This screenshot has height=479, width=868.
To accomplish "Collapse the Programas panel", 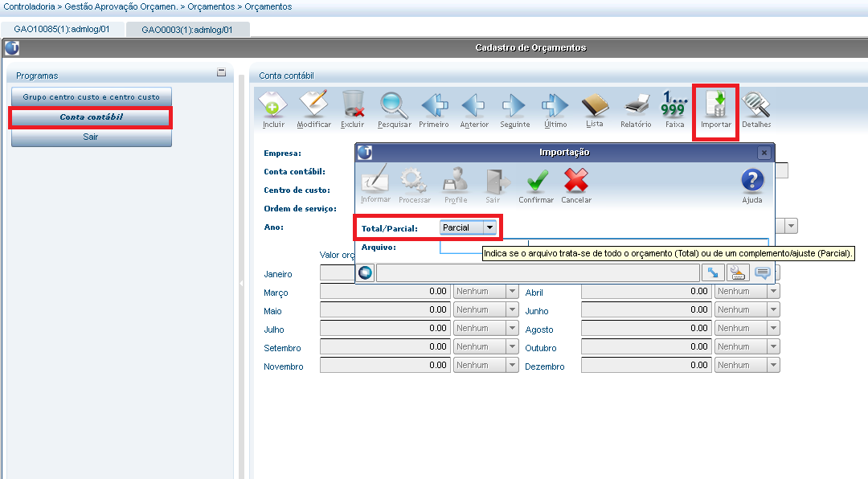I will click(222, 72).
